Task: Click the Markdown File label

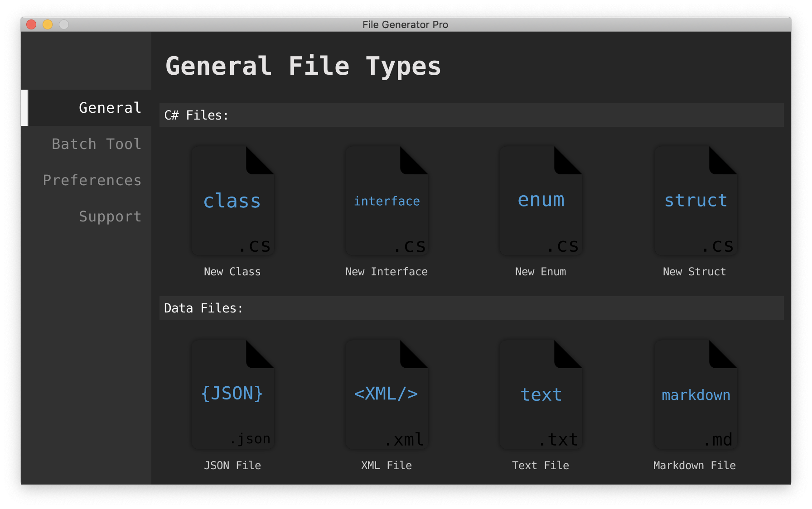Action: coord(695,466)
